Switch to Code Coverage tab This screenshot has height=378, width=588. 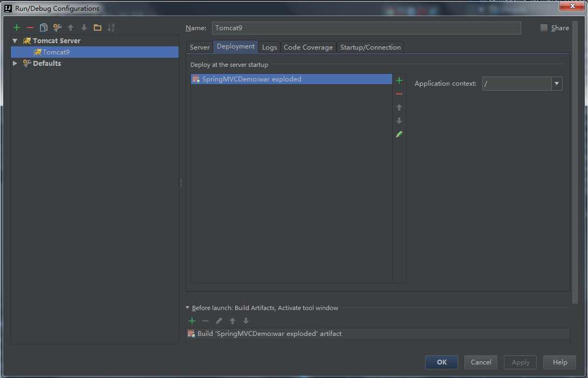tap(308, 47)
